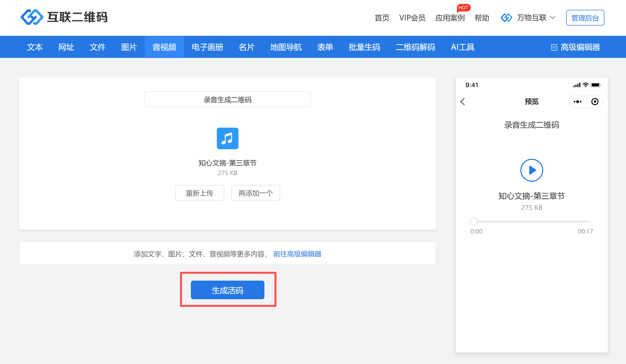This screenshot has width=626, height=364.
Task: Open the 管理后台 button
Action: (x=585, y=18)
